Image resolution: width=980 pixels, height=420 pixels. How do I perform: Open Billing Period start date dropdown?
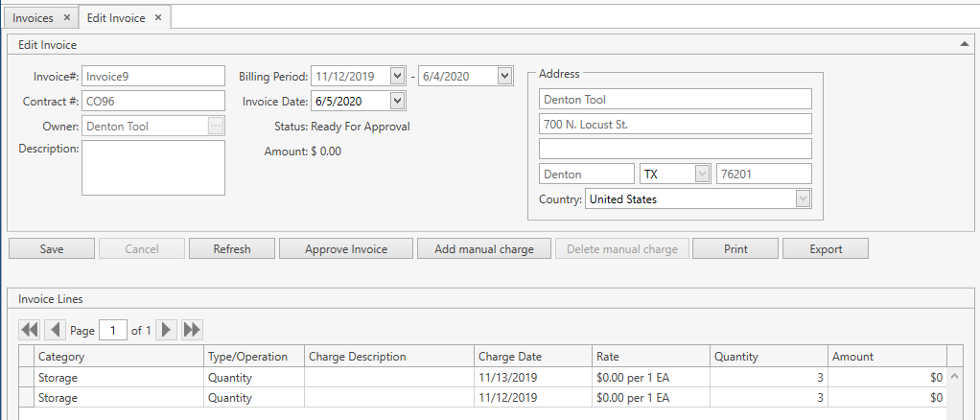pos(398,77)
